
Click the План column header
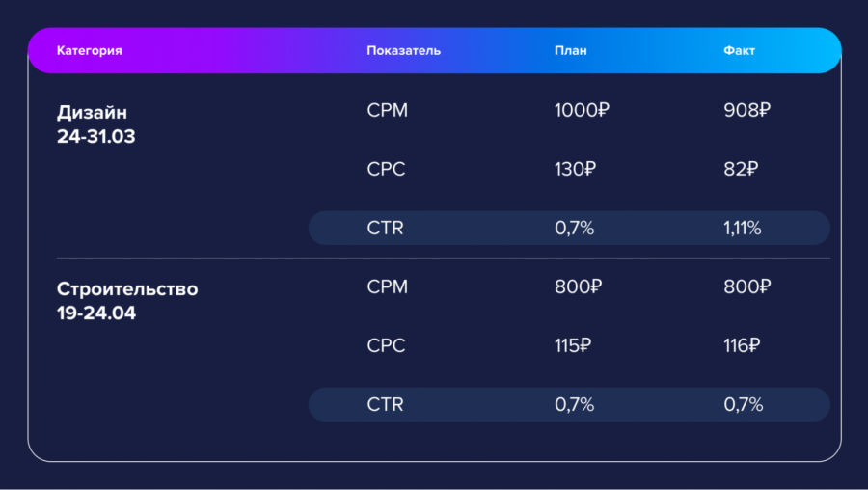point(570,50)
